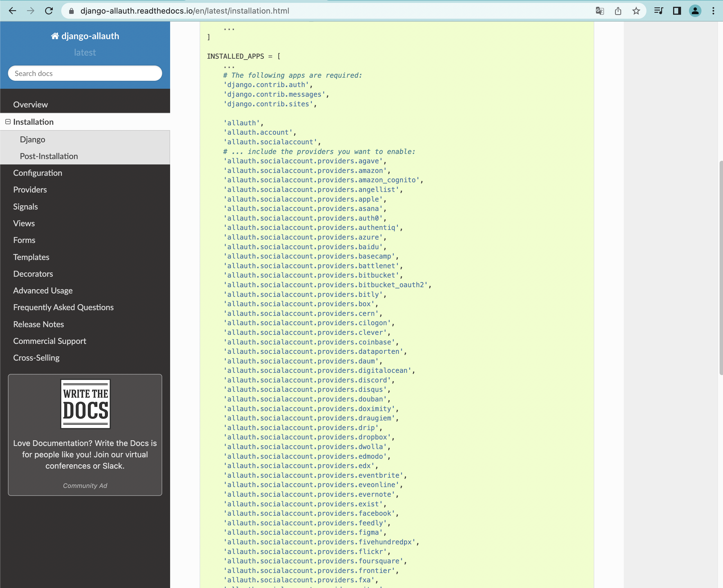This screenshot has height=588, width=723.
Task: Click the INSTALLED_APPS = [ line
Action: [244, 56]
